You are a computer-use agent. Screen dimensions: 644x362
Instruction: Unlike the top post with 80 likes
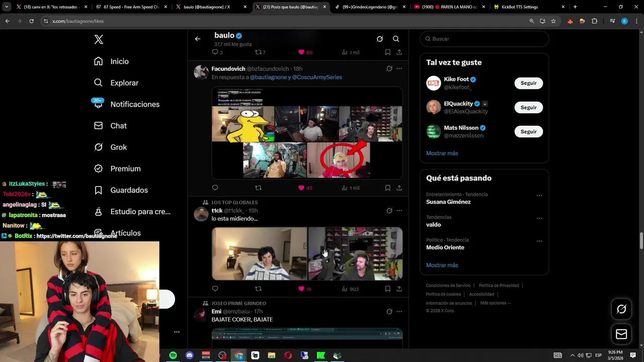[305, 52]
